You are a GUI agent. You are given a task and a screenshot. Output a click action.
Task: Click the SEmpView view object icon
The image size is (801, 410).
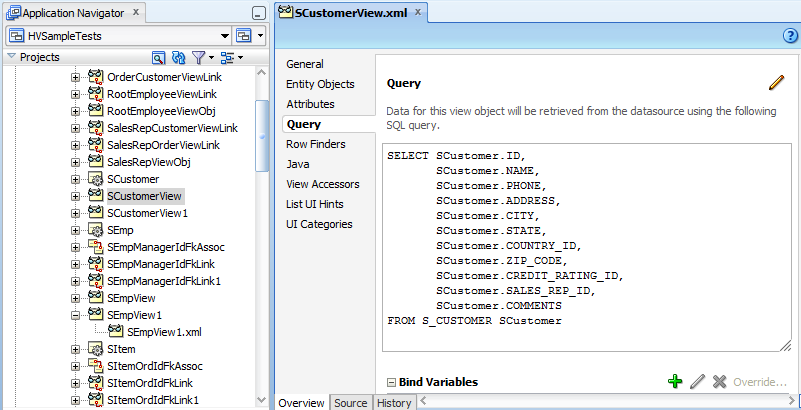tap(96, 298)
